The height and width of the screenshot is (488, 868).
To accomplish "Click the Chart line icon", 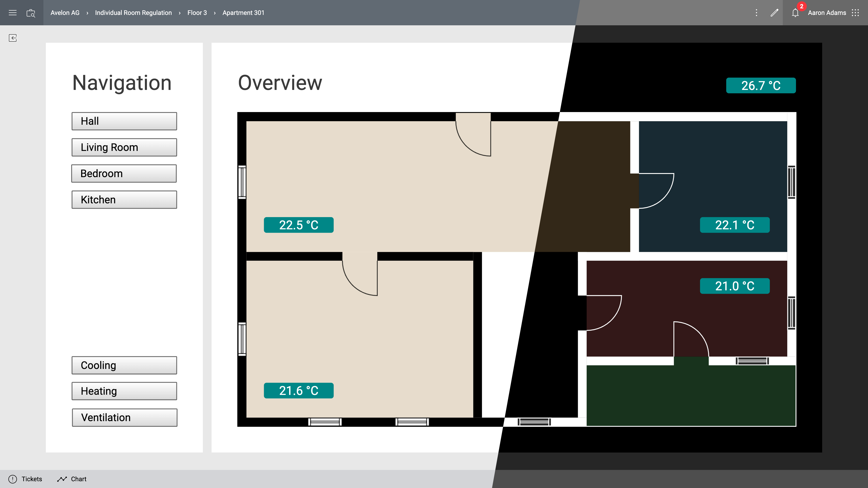I will click(62, 479).
